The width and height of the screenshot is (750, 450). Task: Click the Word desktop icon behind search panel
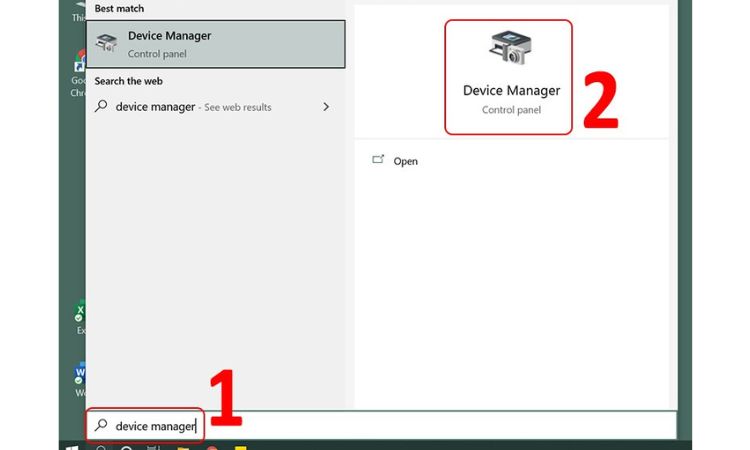pos(80,374)
